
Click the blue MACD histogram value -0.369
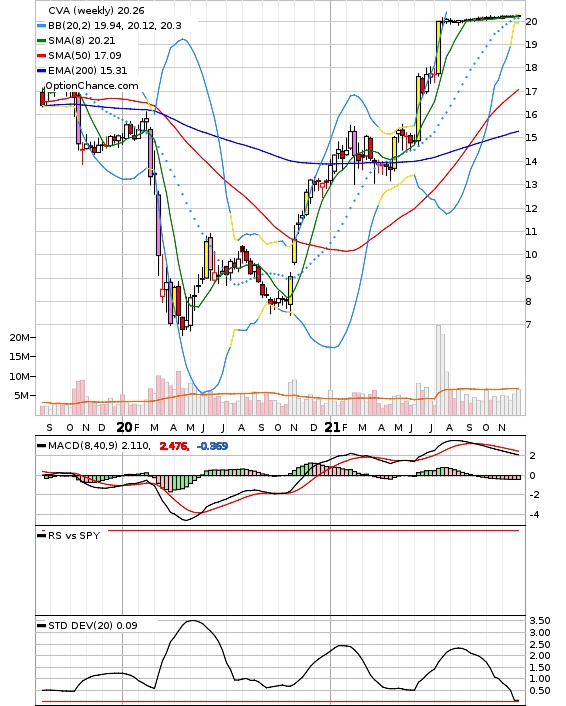click(x=213, y=446)
